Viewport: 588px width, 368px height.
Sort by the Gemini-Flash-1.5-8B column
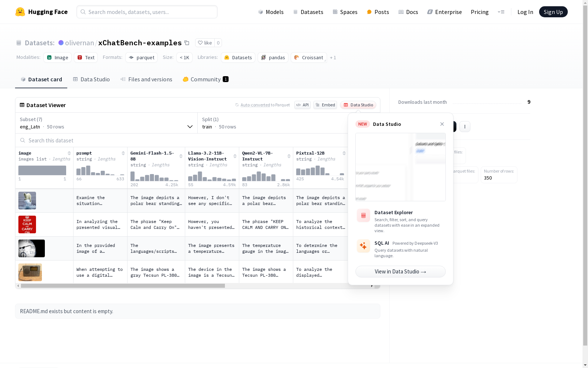pyautogui.click(x=181, y=156)
